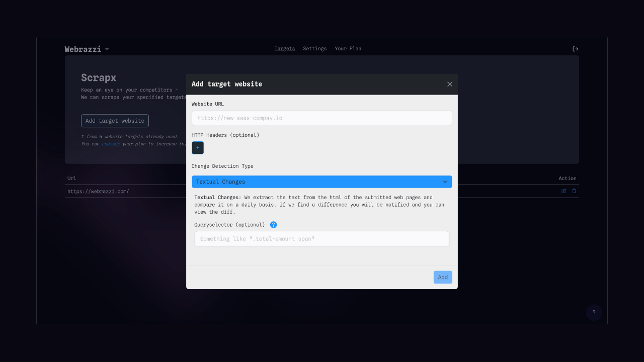Open the Your Plan tab
The image size is (644, 362).
(x=348, y=49)
